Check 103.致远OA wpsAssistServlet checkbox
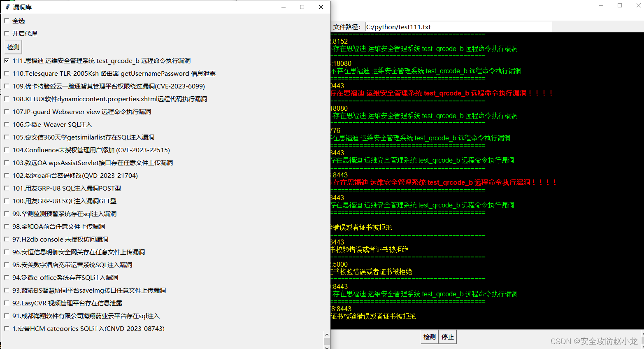The width and height of the screenshot is (644, 349). coord(7,163)
